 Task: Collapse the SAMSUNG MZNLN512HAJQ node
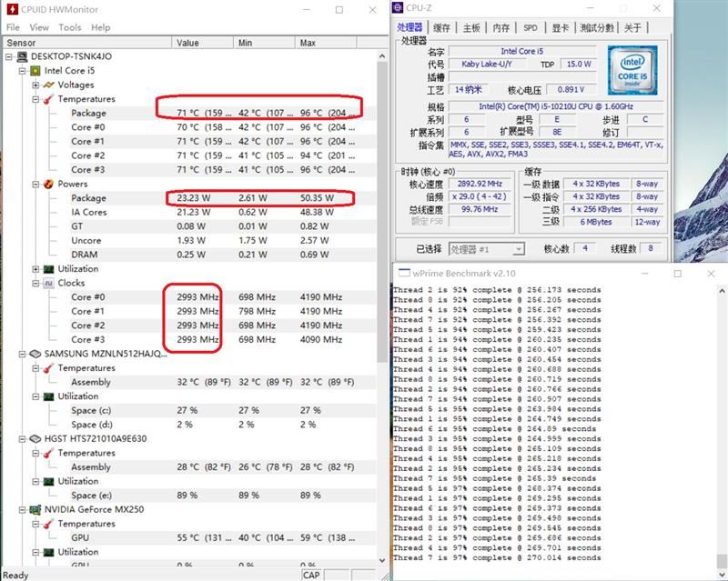pos(22,354)
